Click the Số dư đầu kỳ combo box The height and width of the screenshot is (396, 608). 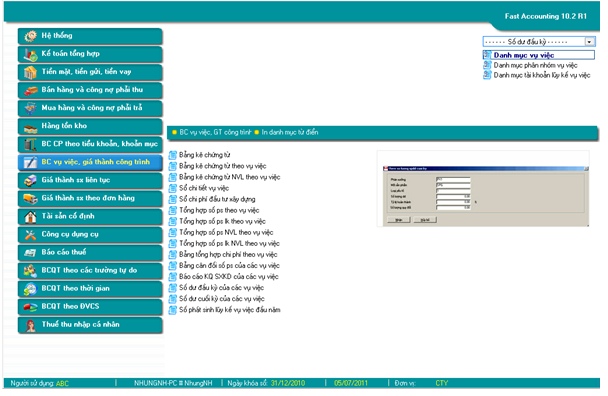point(539,42)
